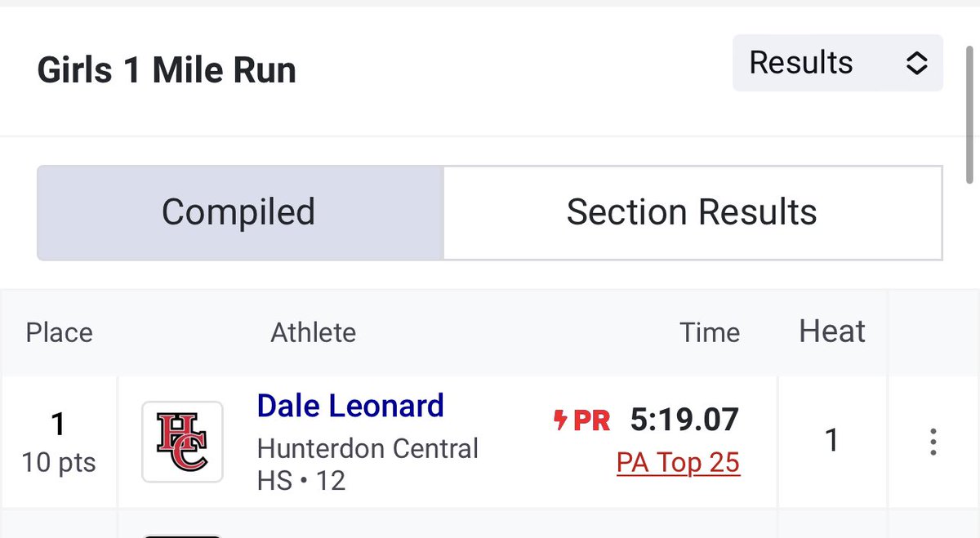The image size is (980, 538).
Task: Click the Place column header
Action: coord(60,332)
